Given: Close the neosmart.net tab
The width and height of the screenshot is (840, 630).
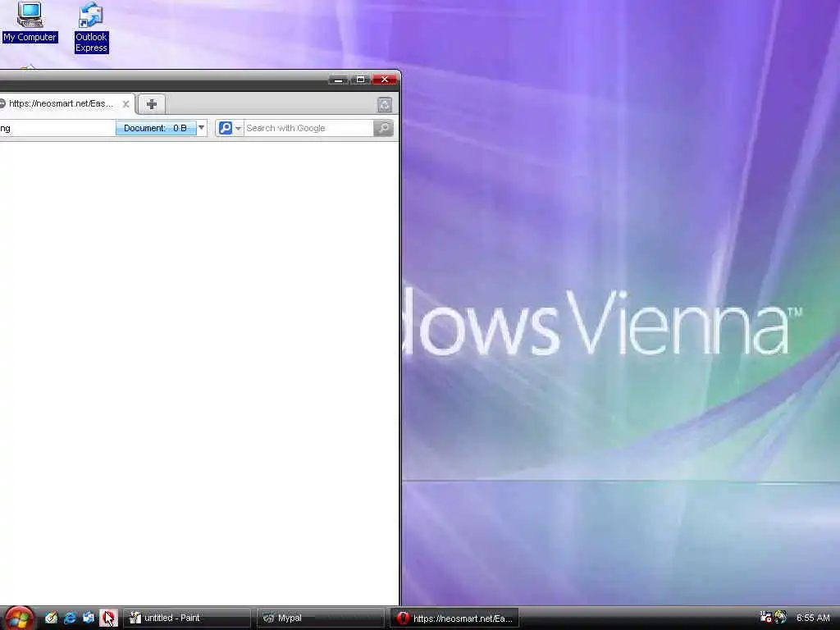Looking at the screenshot, I should (x=126, y=104).
